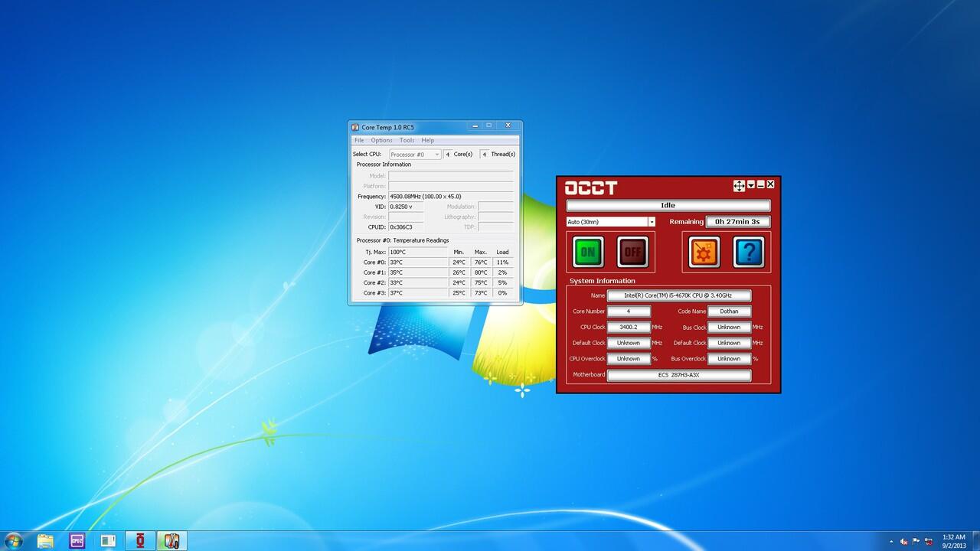Click the Idle status bar in OCCT
Screen dimensions: 980x551
coord(668,205)
